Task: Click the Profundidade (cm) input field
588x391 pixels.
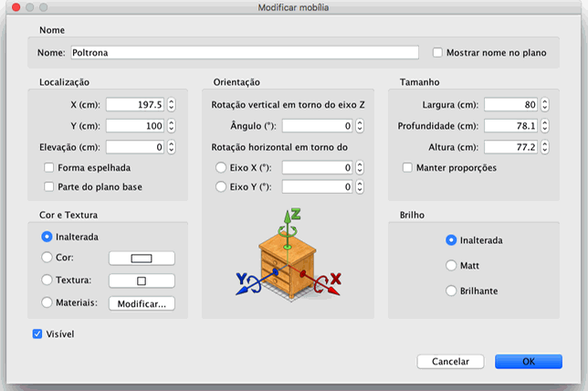Action: [511, 126]
